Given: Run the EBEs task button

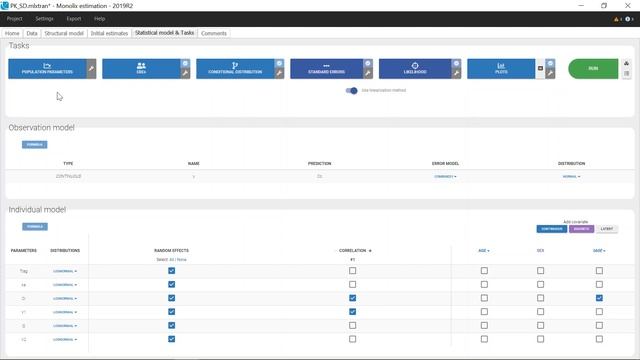Looking at the screenshot, I should [x=141, y=69].
